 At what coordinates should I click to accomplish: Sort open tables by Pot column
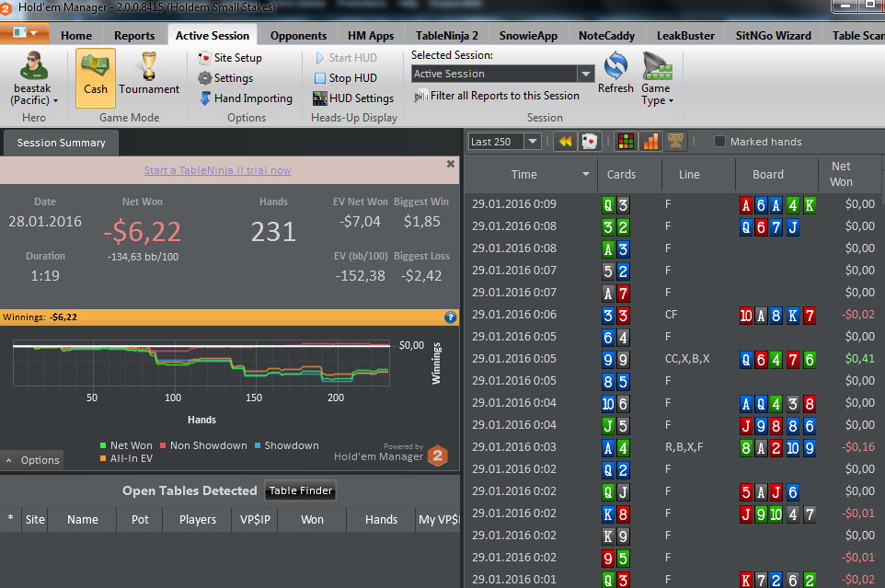pyautogui.click(x=140, y=520)
